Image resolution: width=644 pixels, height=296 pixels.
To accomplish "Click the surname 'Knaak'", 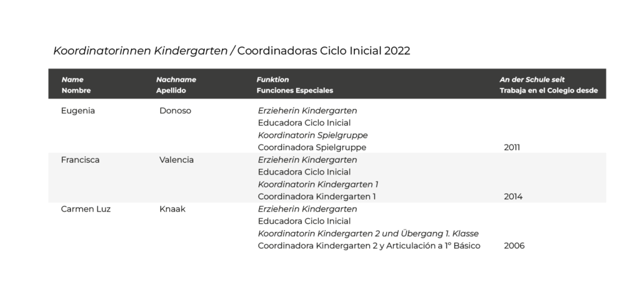I will [172, 209].
